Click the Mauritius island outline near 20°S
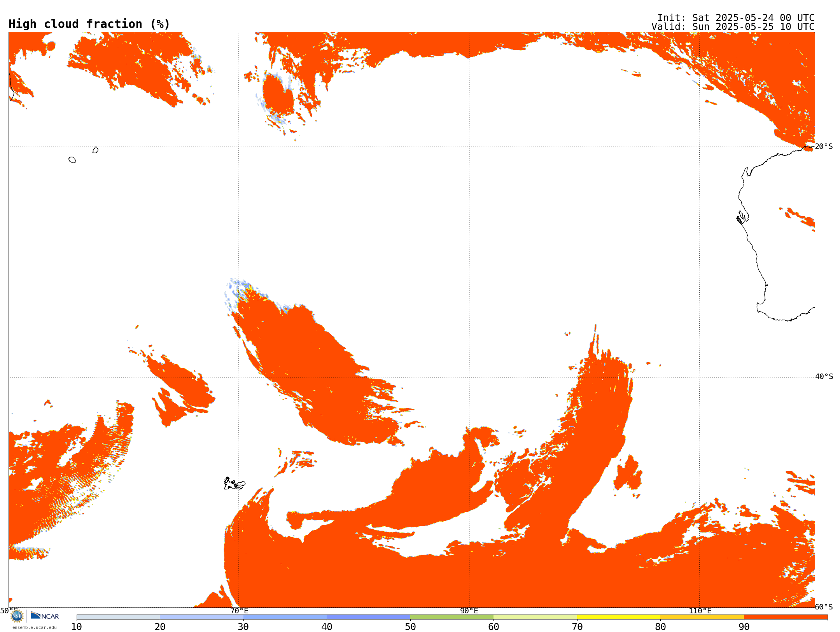 tap(95, 150)
